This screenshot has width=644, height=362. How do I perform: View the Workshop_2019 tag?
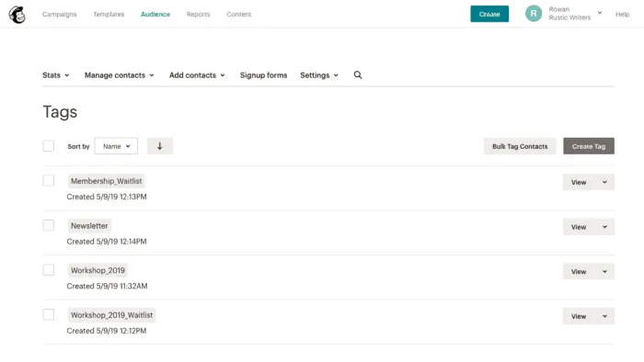(x=579, y=271)
